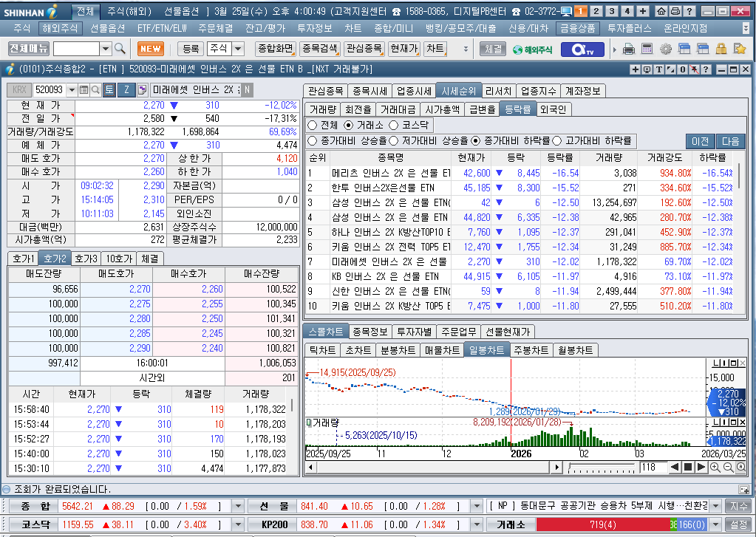The height and width of the screenshot is (537, 756).
Task: Click the magnifier icon beside the menu search box
Action: click(x=120, y=49)
